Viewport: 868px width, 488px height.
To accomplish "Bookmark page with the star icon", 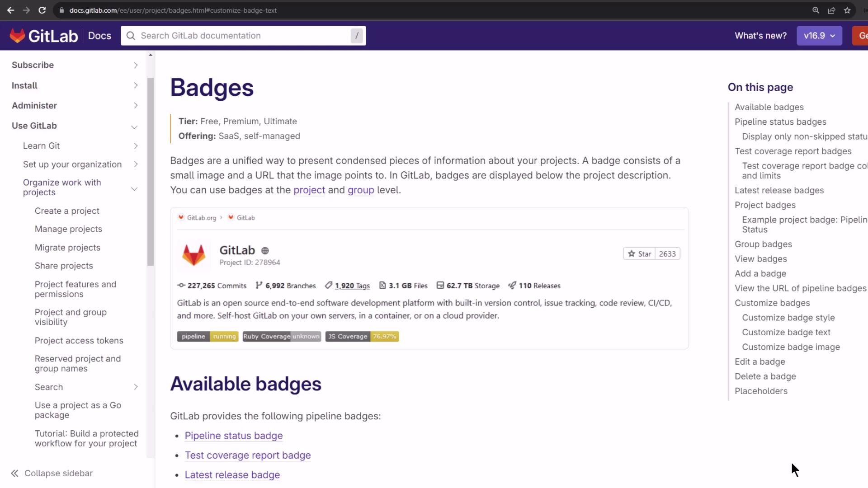I will click(x=847, y=10).
